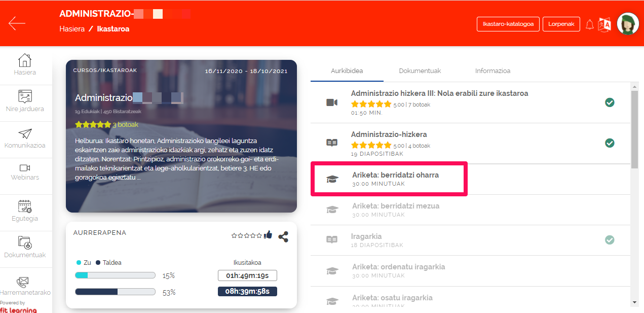
Task: Click the back arrow in header
Action: tap(17, 23)
